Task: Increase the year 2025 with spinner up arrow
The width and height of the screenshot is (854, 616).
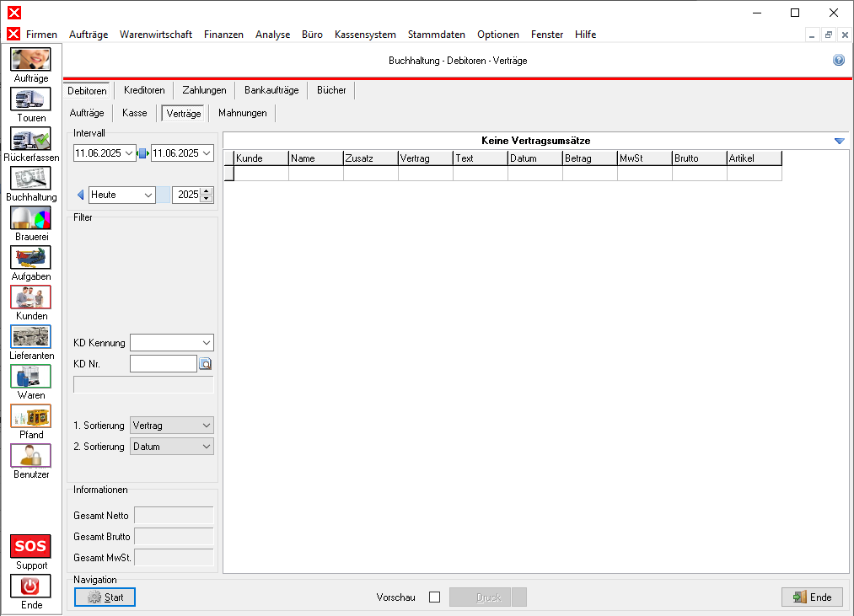Action: coord(207,191)
